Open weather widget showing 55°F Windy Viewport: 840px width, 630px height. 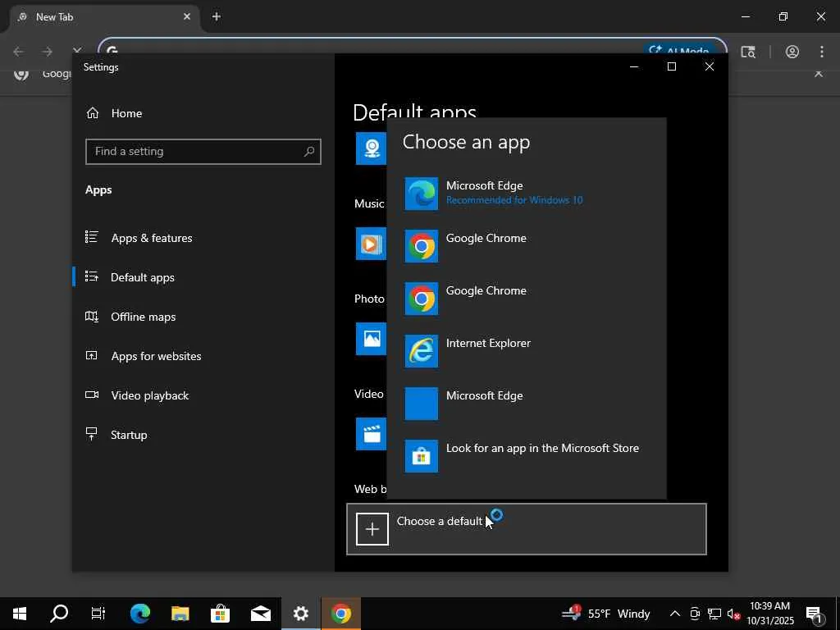tap(605, 614)
